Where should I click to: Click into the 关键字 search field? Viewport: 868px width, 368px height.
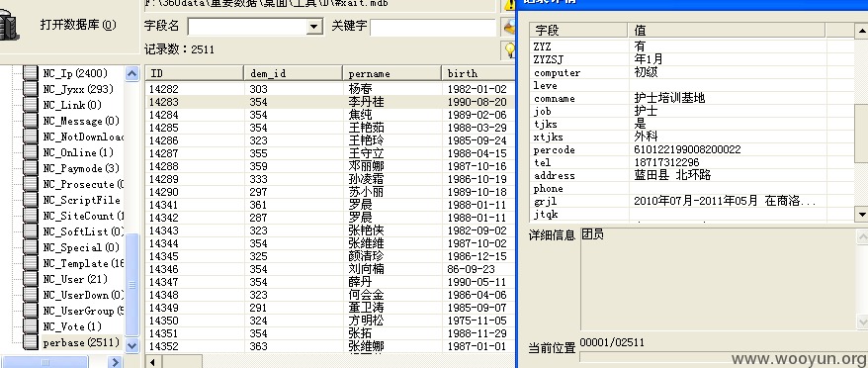[432, 27]
